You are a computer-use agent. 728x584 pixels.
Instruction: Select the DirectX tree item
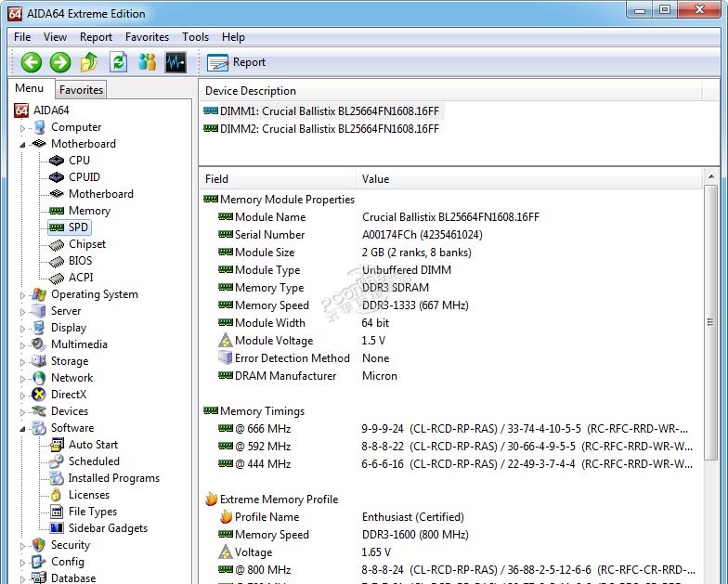[69, 395]
